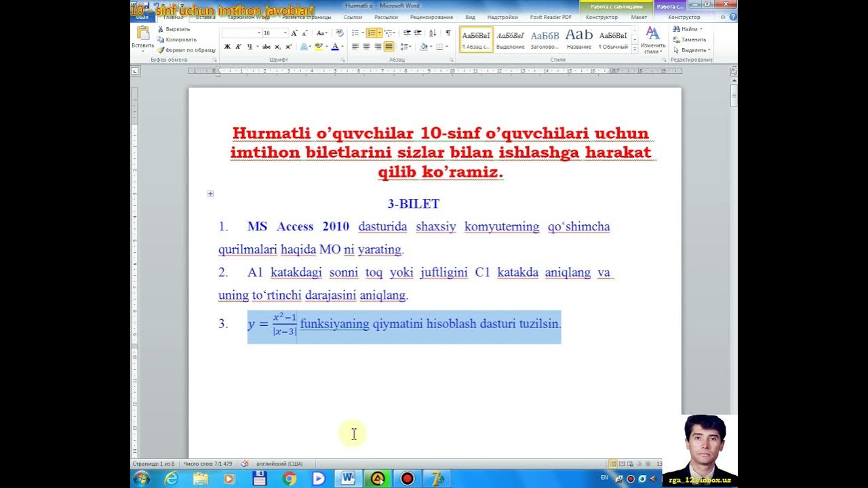Apply the font color (A) swatch
The height and width of the screenshot is (488, 868).
(x=335, y=47)
